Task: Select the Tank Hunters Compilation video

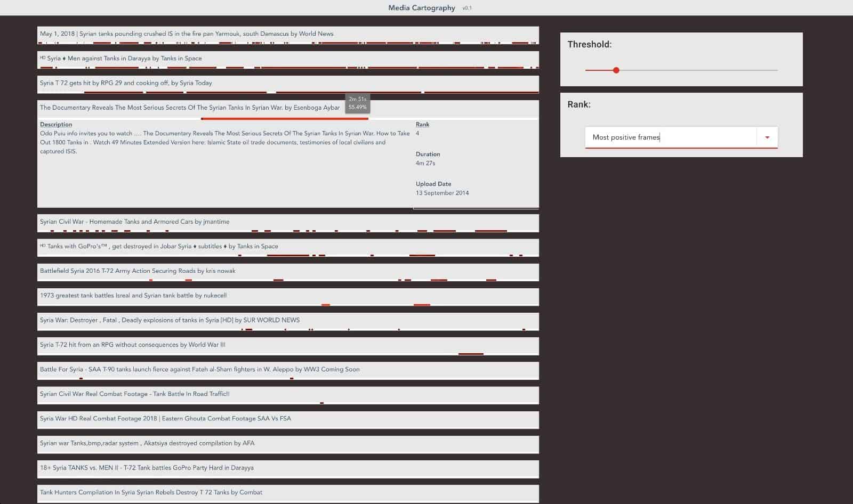Action: click(x=151, y=492)
